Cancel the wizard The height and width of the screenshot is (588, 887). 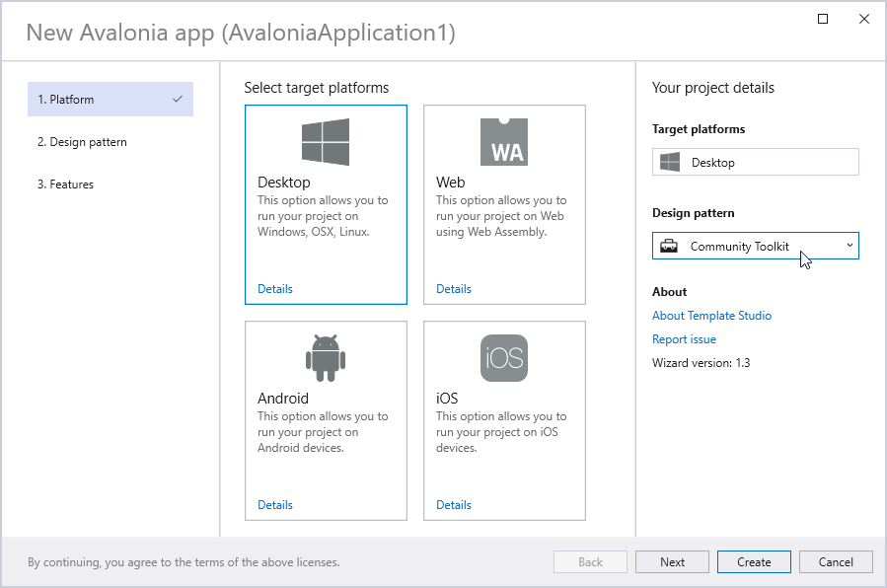836,562
